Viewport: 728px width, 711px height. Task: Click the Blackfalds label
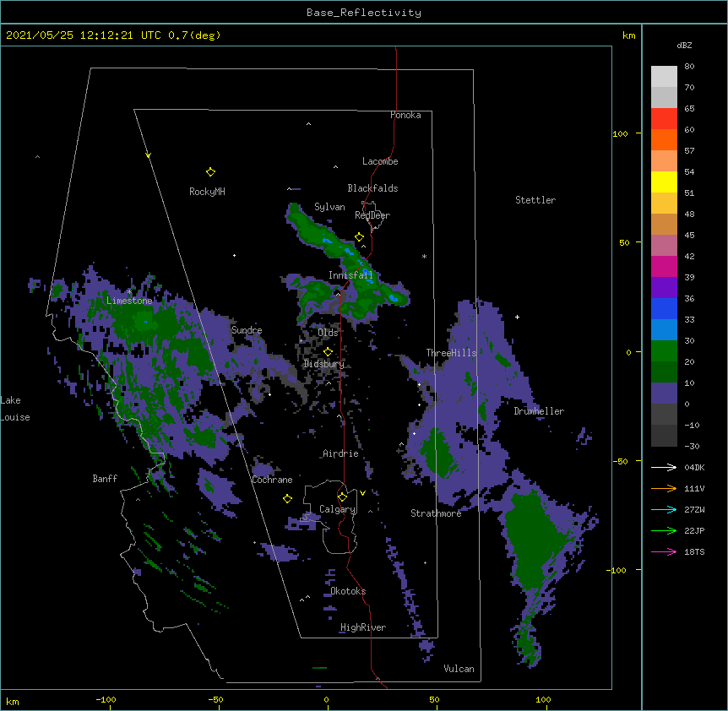[372, 188]
